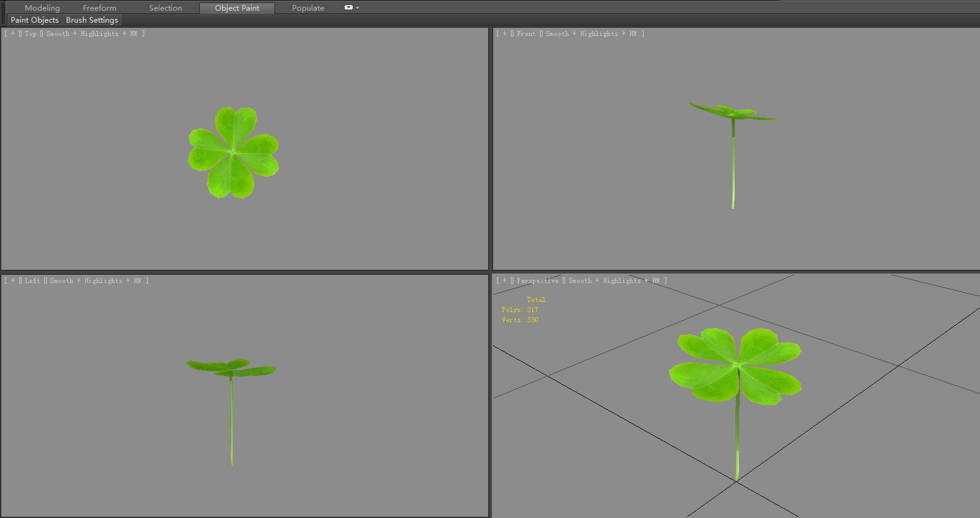Open the Left viewport plus menu
This screenshot has width=980, height=518.
[13, 281]
